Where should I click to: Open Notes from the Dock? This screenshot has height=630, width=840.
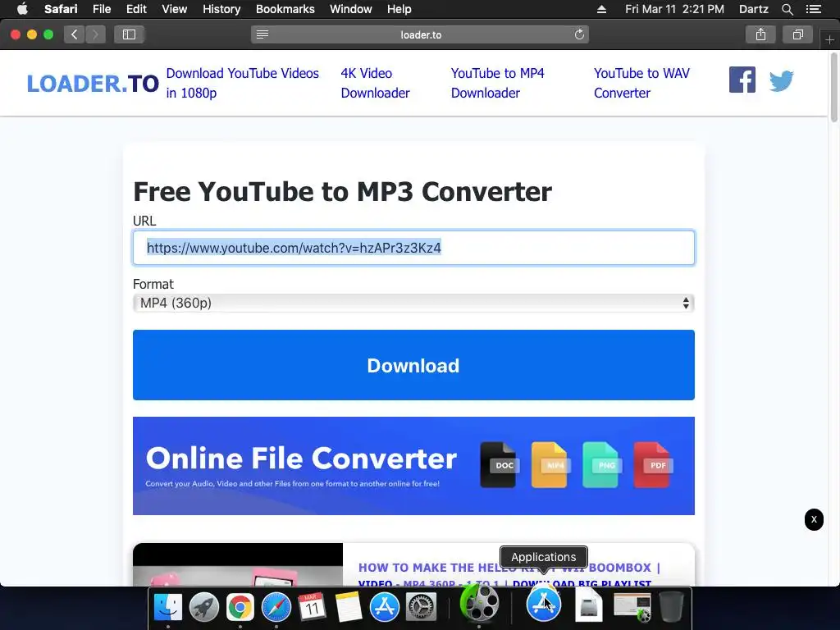[349, 607]
